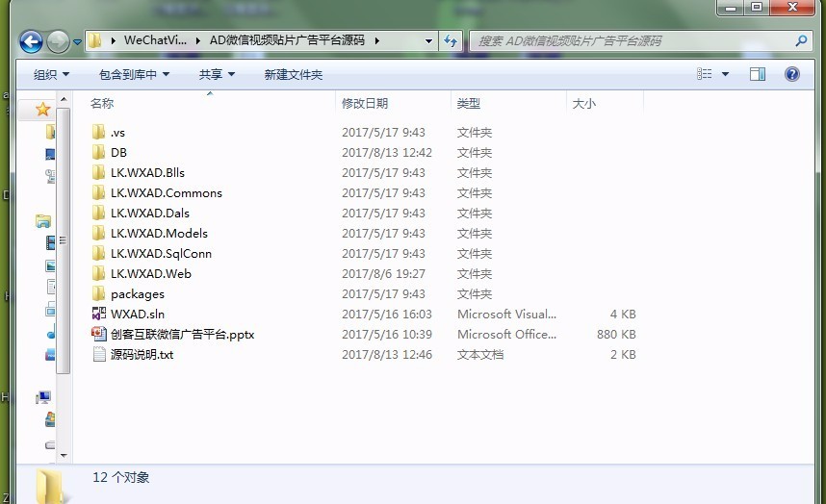
Task: Go back with the blue Back arrow
Action: (x=31, y=41)
